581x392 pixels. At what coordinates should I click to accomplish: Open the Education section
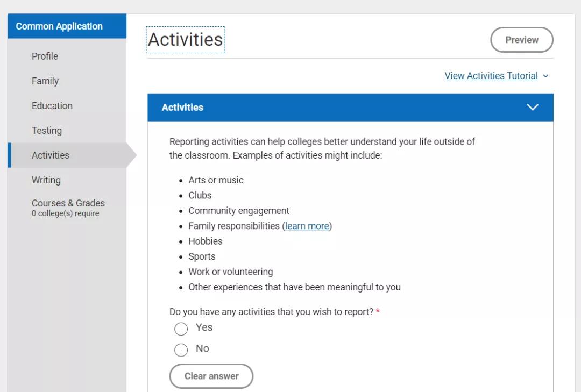[x=52, y=106]
